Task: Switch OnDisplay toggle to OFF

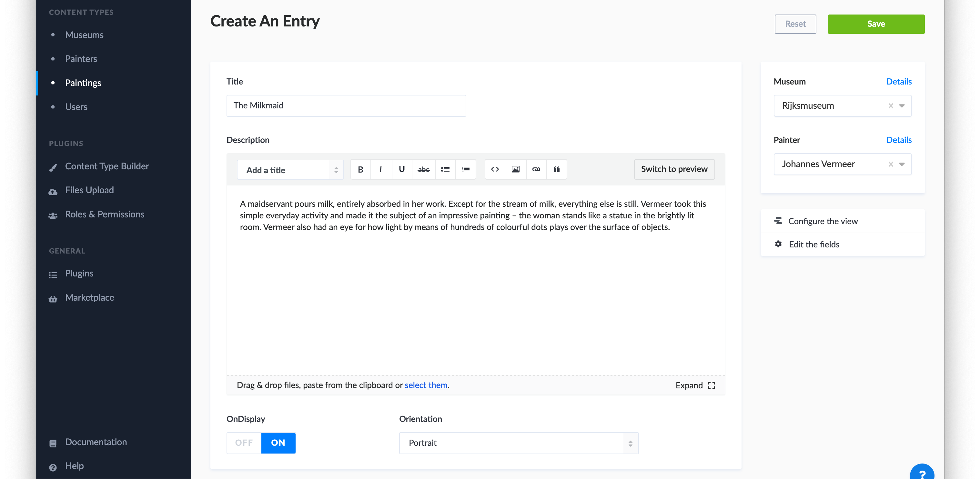Action: coord(244,443)
